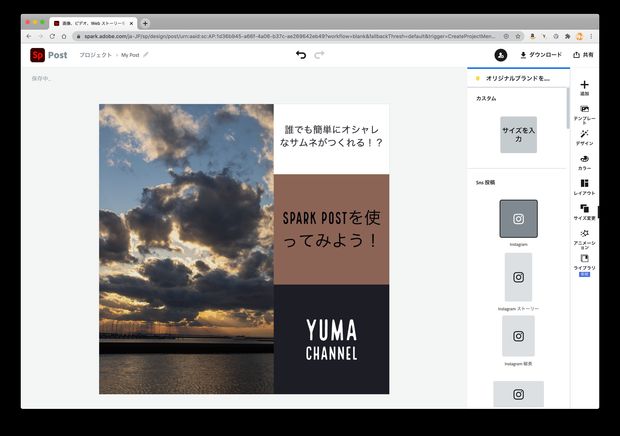Open the ライブラリ library panel
Screen dimensions: 620x436
pos(584,265)
